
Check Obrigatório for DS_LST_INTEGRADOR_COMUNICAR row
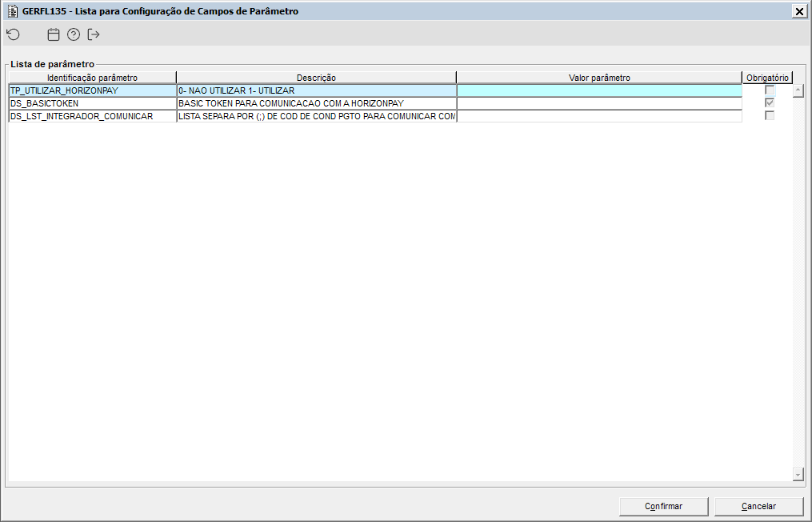(x=769, y=114)
